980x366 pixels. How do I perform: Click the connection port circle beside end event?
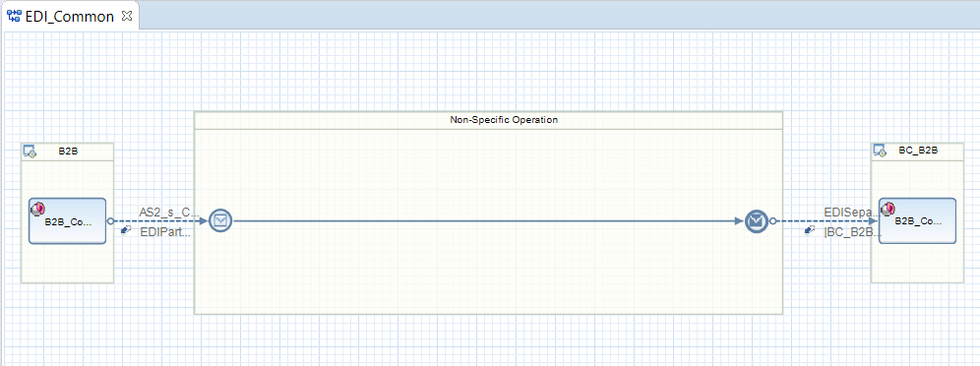pyautogui.click(x=772, y=220)
